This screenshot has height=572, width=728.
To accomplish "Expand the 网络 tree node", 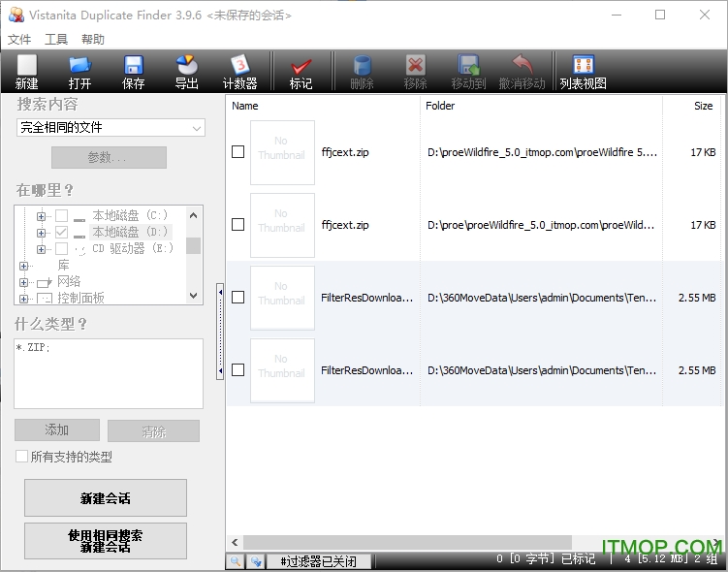I will (x=23, y=282).
